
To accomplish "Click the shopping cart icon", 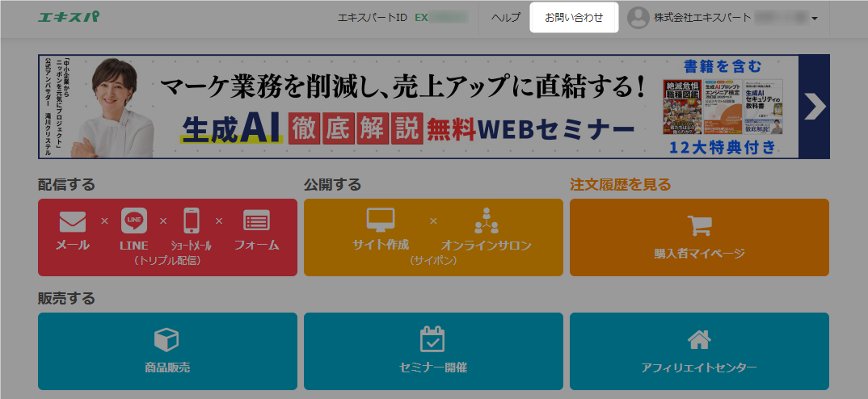I will pyautogui.click(x=699, y=226).
